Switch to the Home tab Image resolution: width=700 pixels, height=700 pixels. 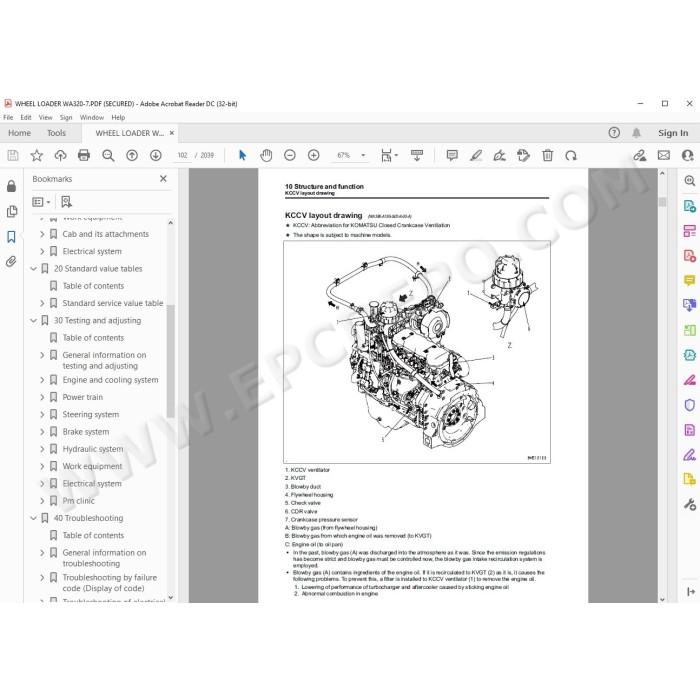pyautogui.click(x=20, y=133)
